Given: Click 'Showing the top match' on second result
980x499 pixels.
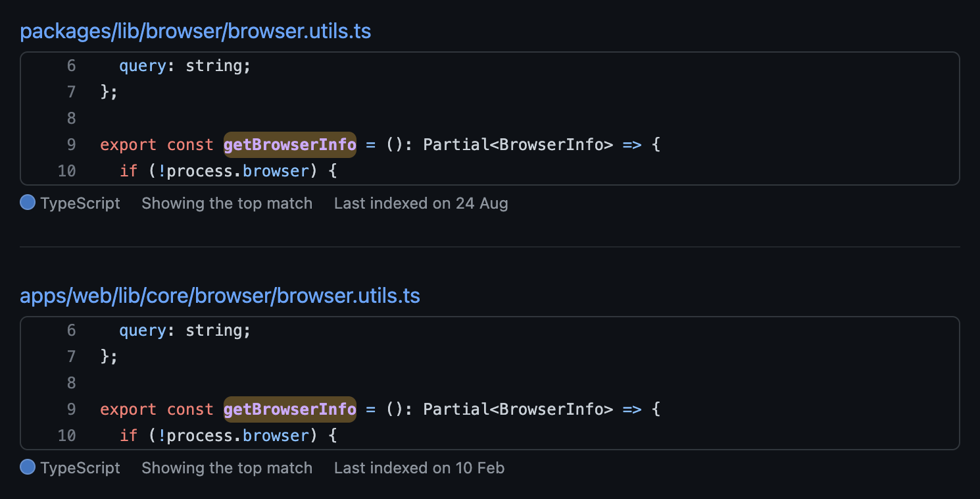Looking at the screenshot, I should [x=226, y=467].
